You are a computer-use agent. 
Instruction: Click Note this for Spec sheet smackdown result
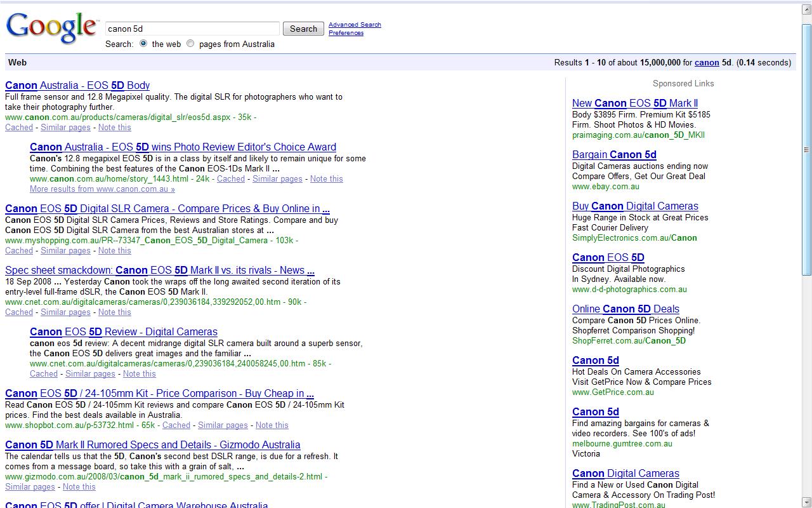[x=115, y=312]
